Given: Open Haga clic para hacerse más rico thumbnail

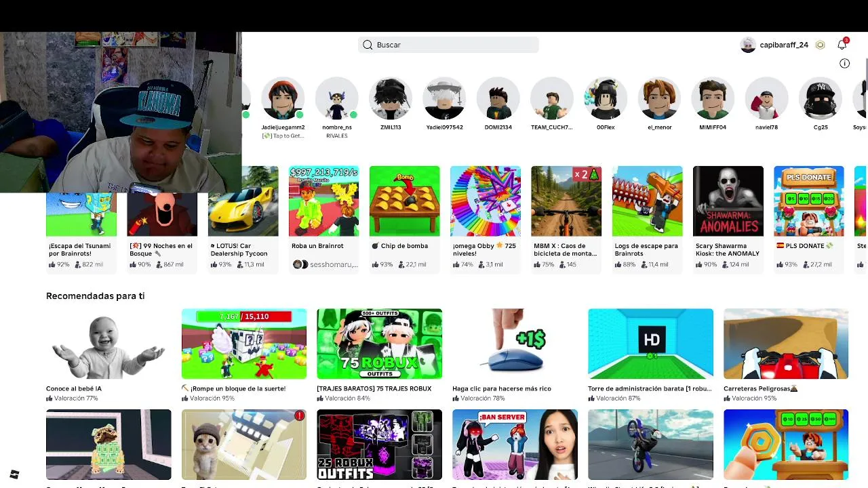Looking at the screenshot, I should [x=515, y=344].
